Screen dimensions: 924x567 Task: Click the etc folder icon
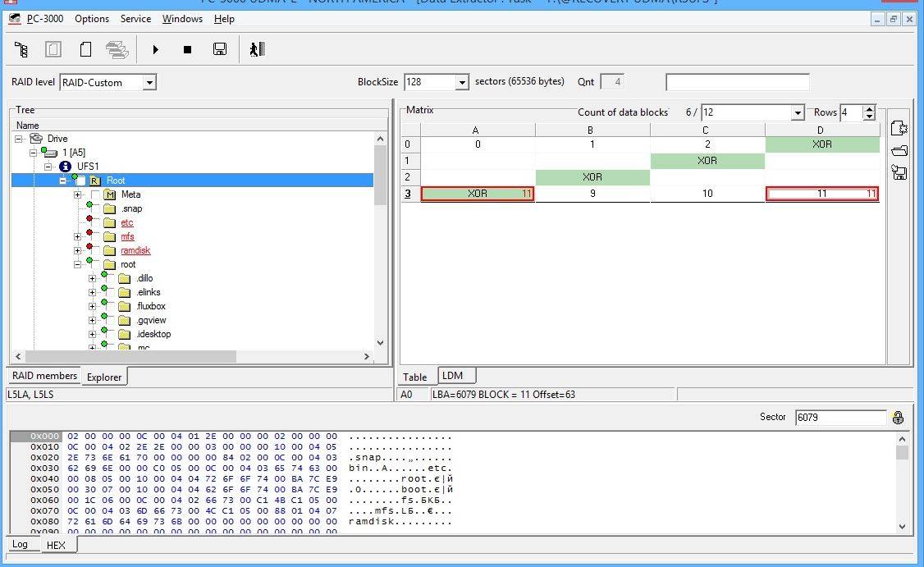click(110, 223)
